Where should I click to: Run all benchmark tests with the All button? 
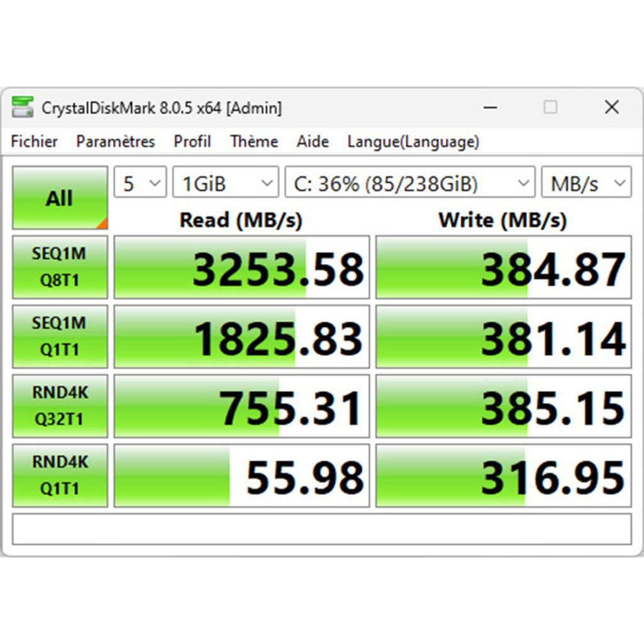60,197
